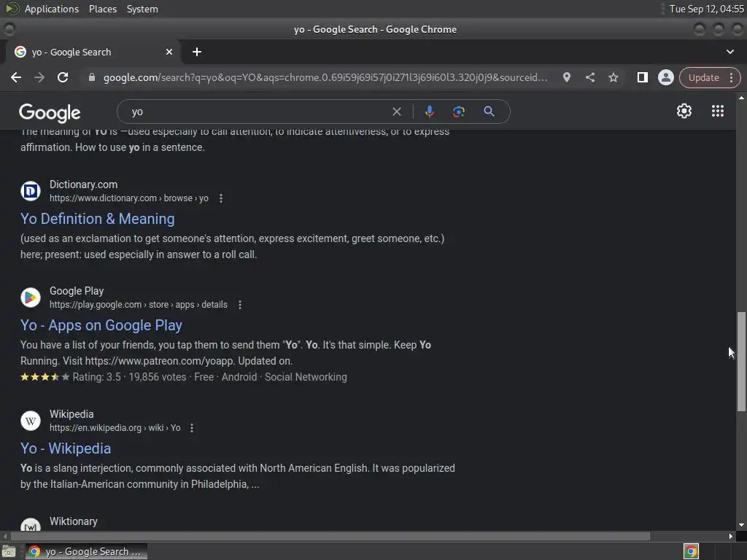Open Google quick settings gear
The image size is (747, 560).
point(684,112)
